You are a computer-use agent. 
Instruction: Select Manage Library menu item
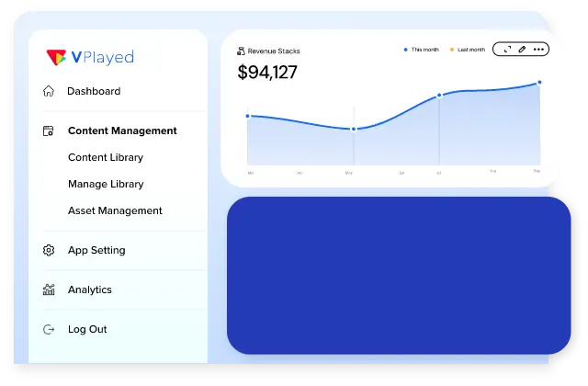pos(106,184)
